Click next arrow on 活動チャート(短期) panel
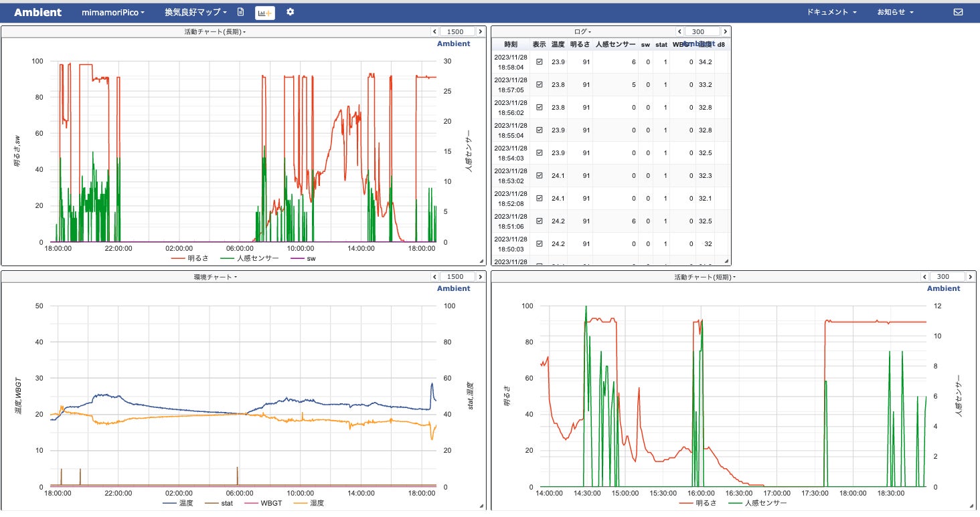 coord(972,277)
